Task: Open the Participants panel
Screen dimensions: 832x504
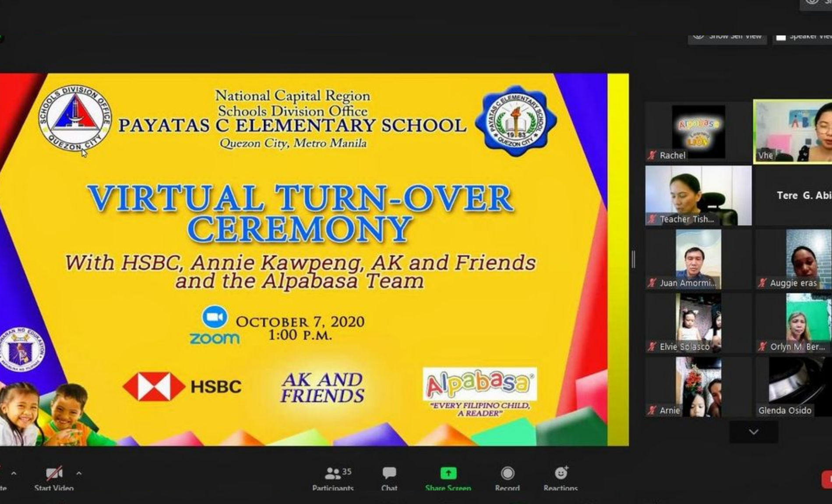Action: click(334, 479)
